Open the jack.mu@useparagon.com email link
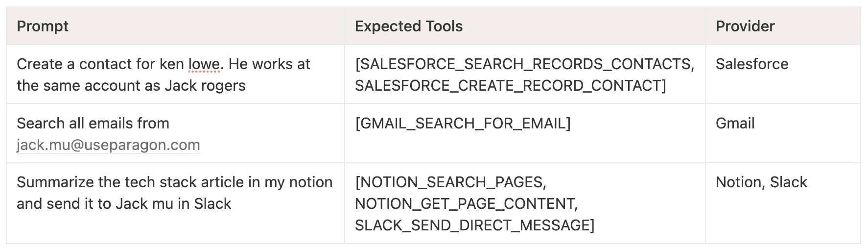This screenshot has width=868, height=250. click(108, 145)
